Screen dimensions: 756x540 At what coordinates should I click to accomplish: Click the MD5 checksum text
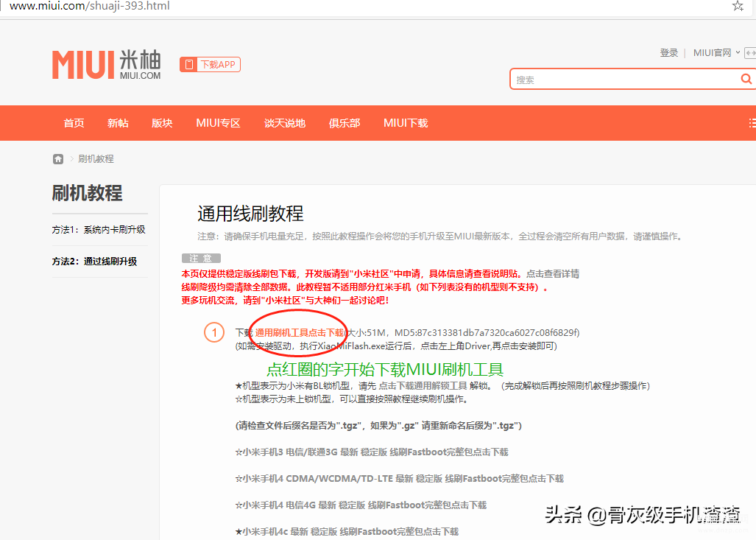[487, 332]
